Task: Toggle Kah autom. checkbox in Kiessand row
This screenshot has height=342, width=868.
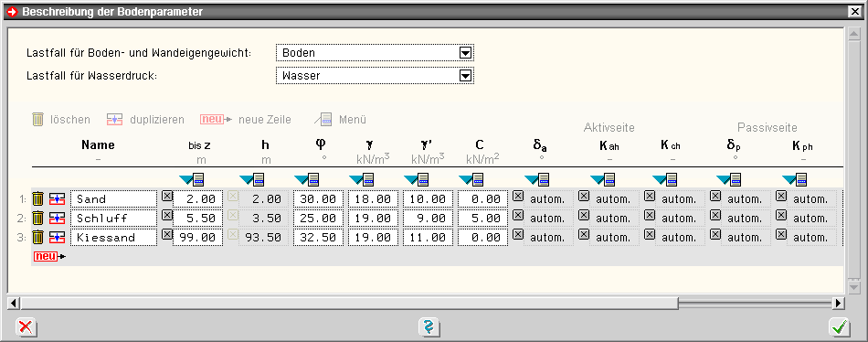Action: point(584,234)
